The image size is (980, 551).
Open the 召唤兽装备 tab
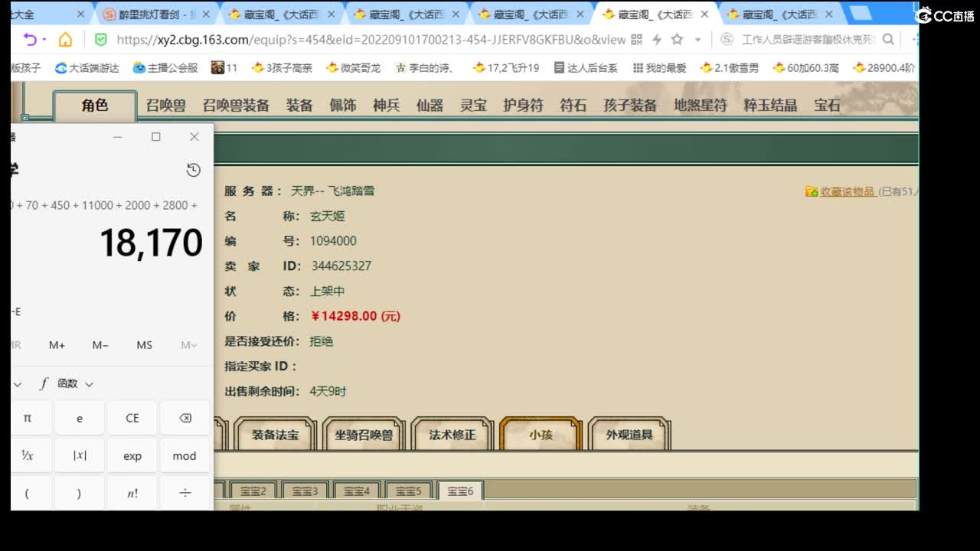(236, 106)
